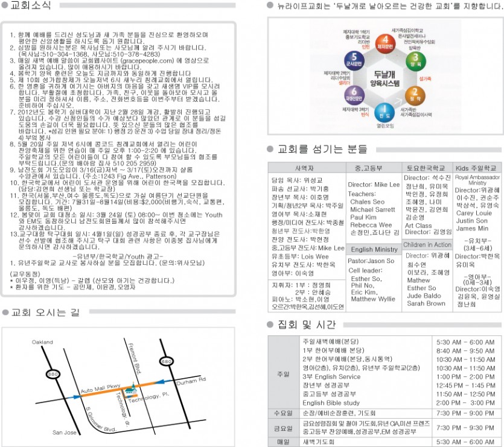The image size is (504, 447).
Task: Click the name Paul Kim
Action: tap(363, 217)
